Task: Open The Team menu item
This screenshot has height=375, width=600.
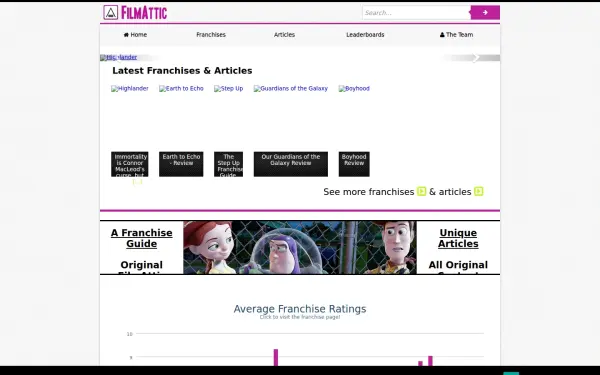Action: coord(456,35)
